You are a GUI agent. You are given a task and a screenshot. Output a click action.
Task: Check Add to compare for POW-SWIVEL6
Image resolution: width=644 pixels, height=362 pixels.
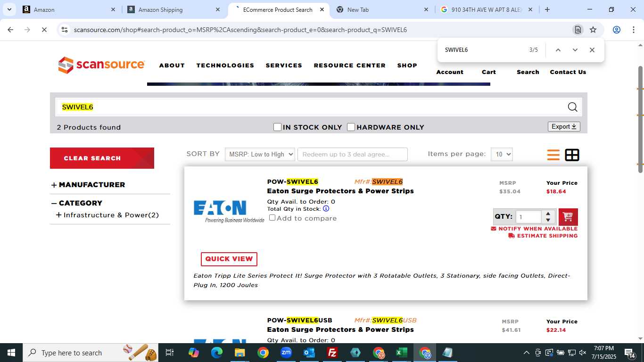pyautogui.click(x=272, y=218)
